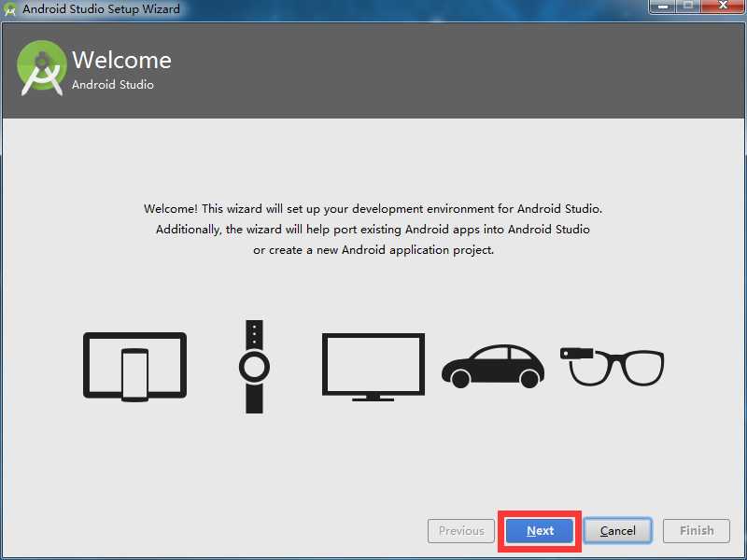
Task: Click the 'Android Studio Setup Wizard' window title
Action: [102, 9]
